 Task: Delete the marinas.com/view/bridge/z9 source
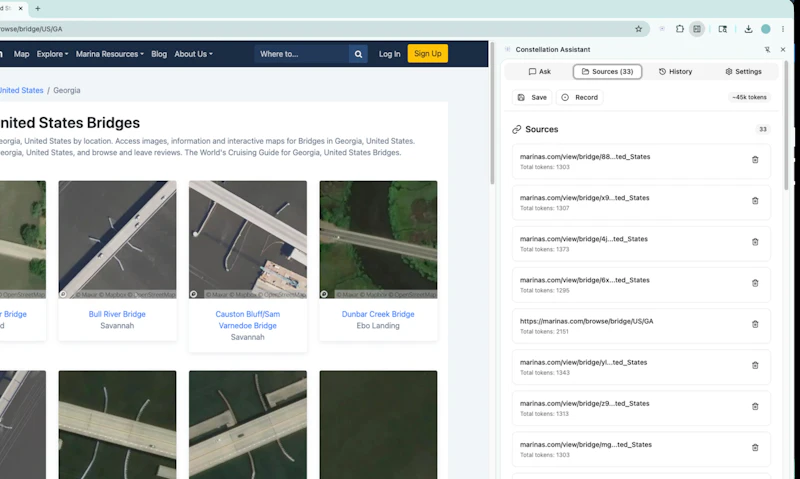(x=755, y=407)
